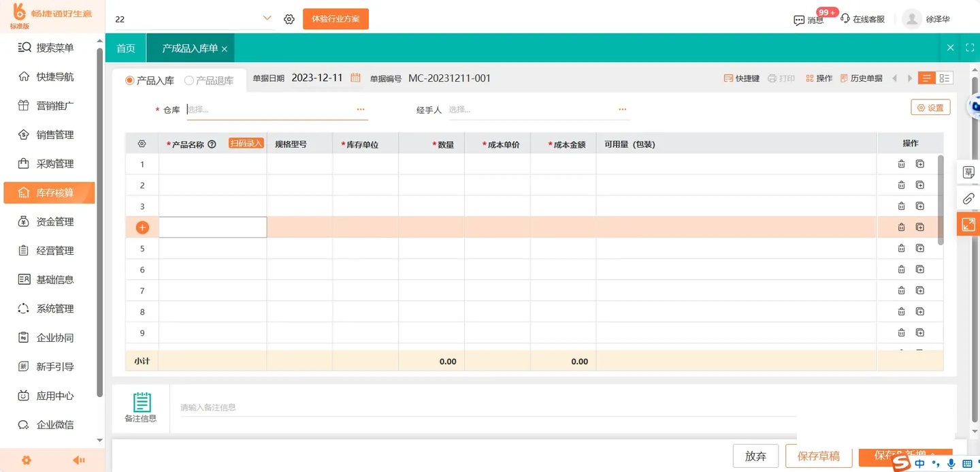Image resolution: width=980 pixels, height=472 pixels.
Task: Click the table column settings gear
Action: pos(142,144)
